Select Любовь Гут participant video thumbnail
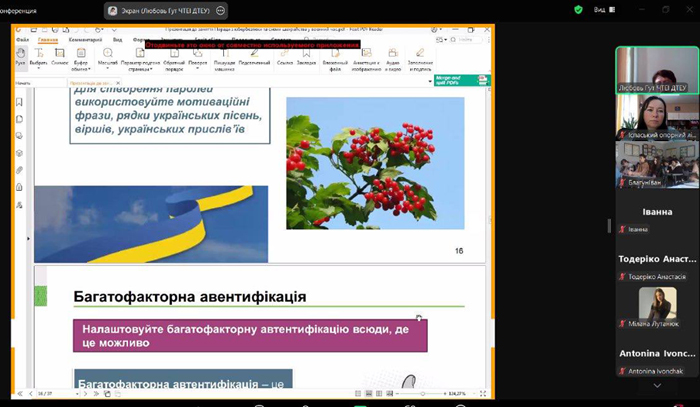The width and height of the screenshot is (700, 407). [656, 70]
